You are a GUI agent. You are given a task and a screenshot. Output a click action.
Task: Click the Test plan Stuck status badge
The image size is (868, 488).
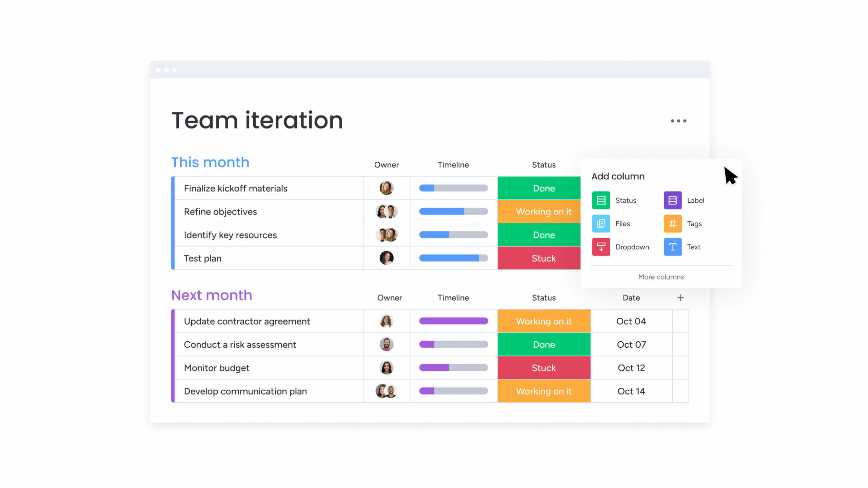(544, 258)
